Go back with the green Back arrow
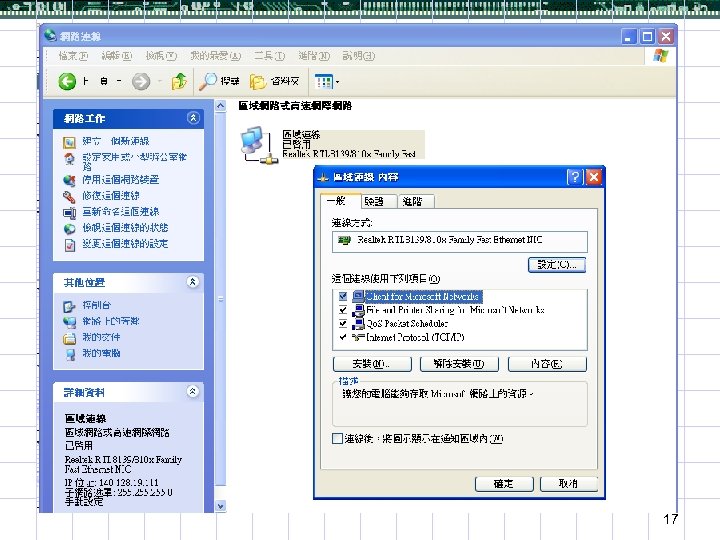Image resolution: width=720 pixels, height=540 pixels. 67,82
